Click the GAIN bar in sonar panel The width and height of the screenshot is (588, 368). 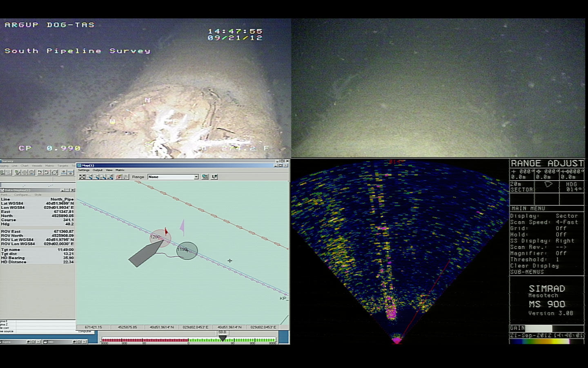click(538, 328)
